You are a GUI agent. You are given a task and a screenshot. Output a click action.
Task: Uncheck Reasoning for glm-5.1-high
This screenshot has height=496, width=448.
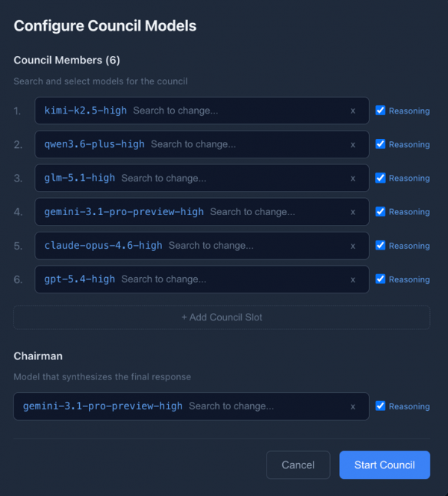point(381,178)
